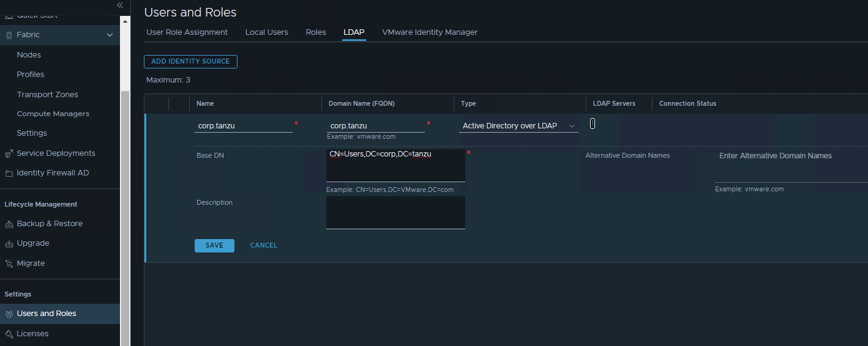Screen dimensions: 868x346
Task: Collapse the sidebar with double-chevron icon
Action: 120,5
